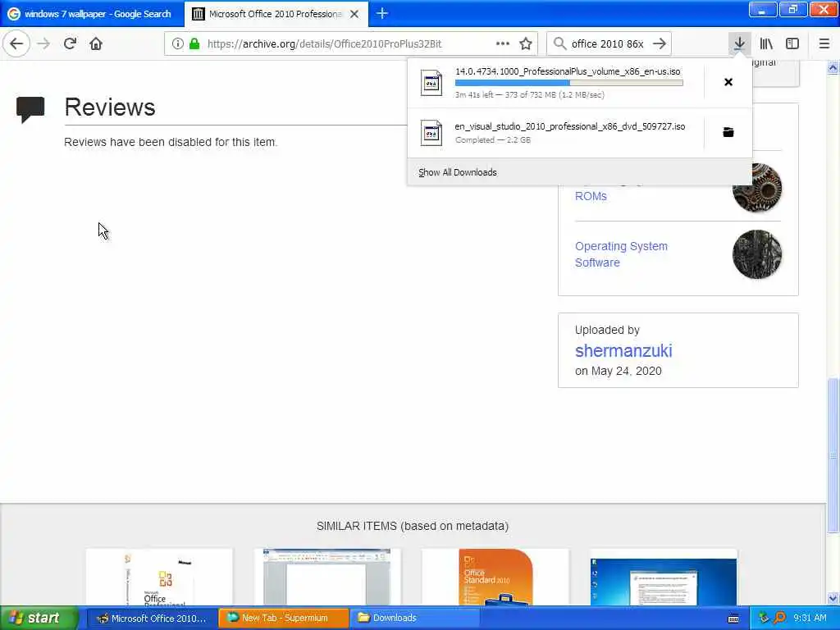Click the scrollbar up arrow
This screenshot has height=630, width=840.
[833, 67]
